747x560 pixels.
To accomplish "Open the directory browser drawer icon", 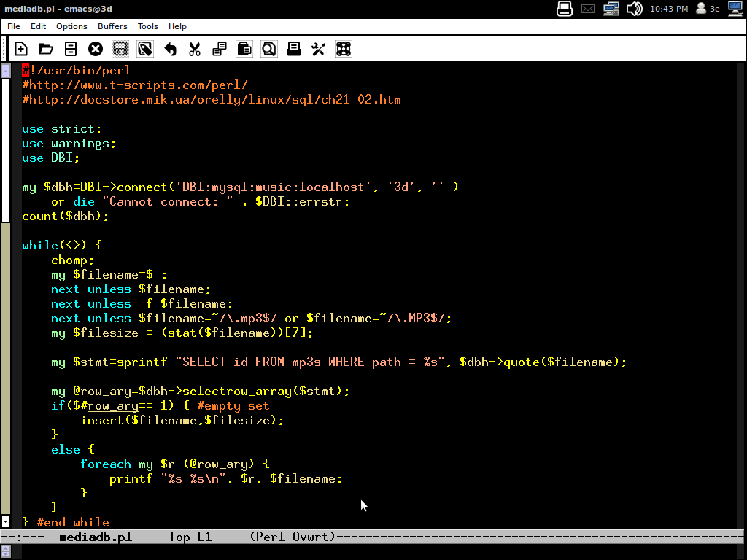I will click(71, 49).
